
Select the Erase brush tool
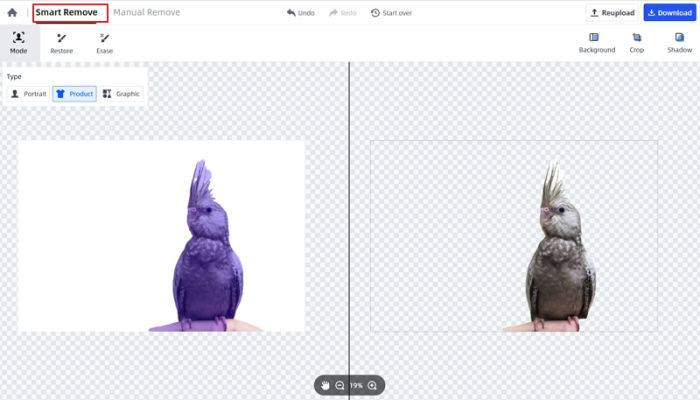(104, 43)
